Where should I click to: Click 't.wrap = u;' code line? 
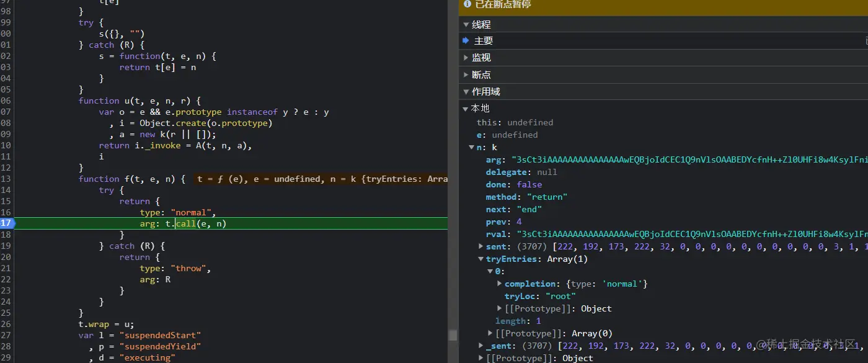[106, 324]
